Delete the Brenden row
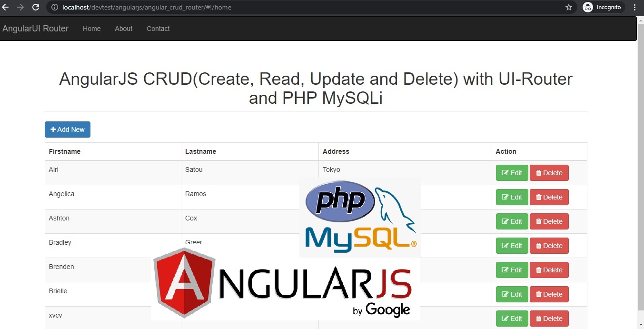The image size is (644, 329). click(x=549, y=270)
